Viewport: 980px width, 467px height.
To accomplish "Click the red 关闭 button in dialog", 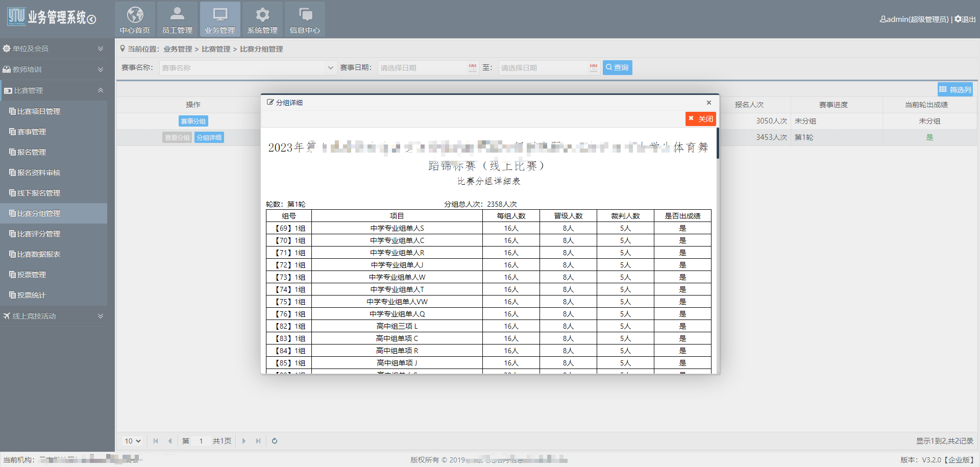I will [x=700, y=119].
